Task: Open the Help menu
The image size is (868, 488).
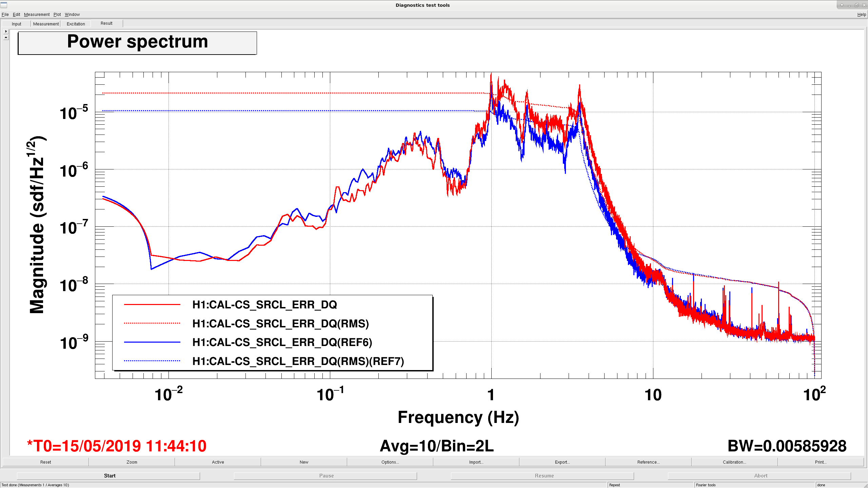Action: coord(862,15)
